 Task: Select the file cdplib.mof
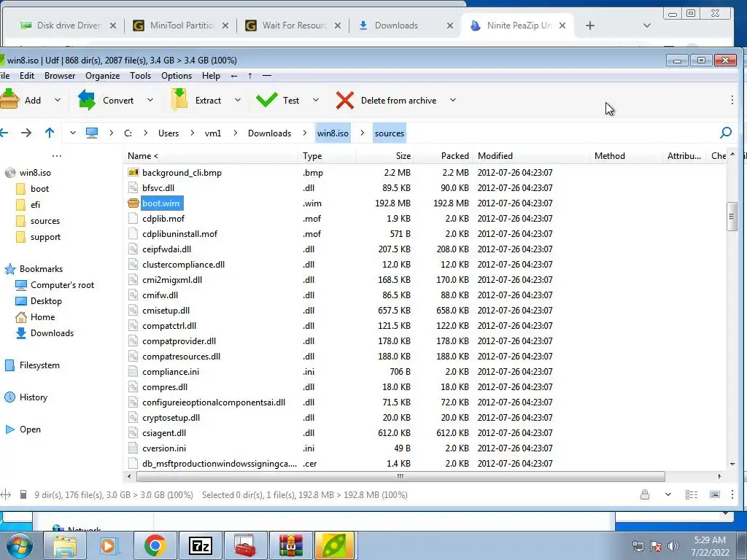point(163,219)
